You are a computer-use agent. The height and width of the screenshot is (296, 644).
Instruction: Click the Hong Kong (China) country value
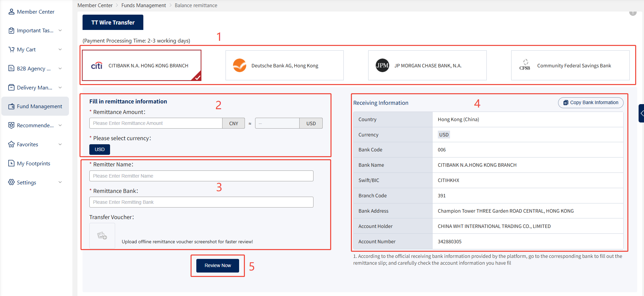coord(459,119)
